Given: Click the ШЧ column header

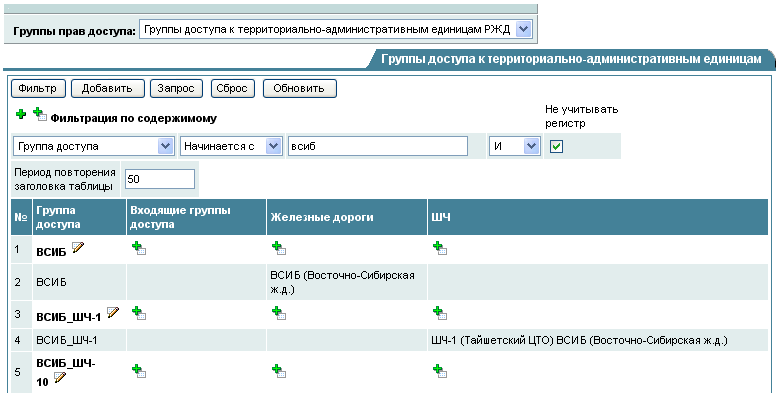Looking at the screenshot, I should (x=598, y=217).
